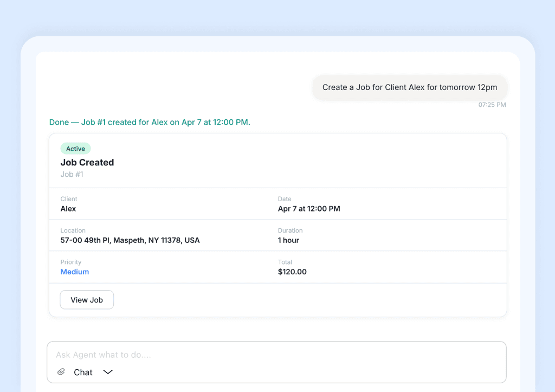555x392 pixels.
Task: Select the Job #1 subtitle
Action: 72,174
